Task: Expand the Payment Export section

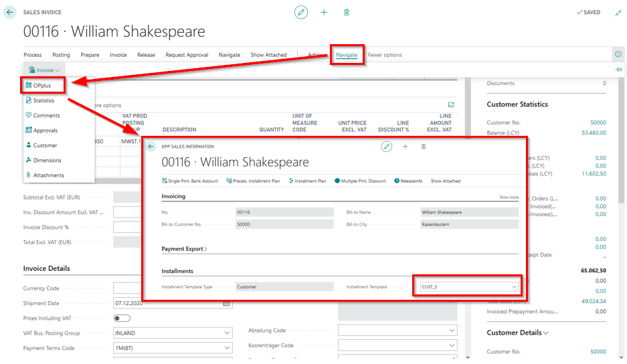Action: [185, 249]
